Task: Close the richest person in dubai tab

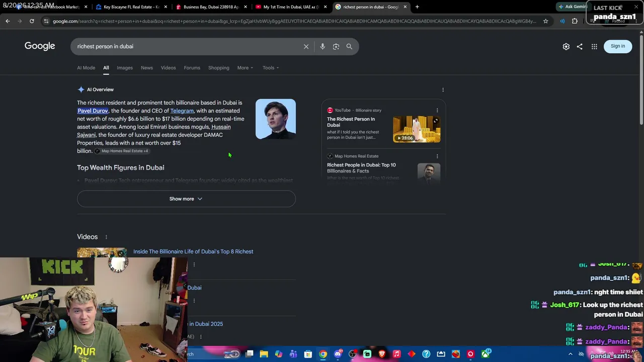Action: (405, 7)
